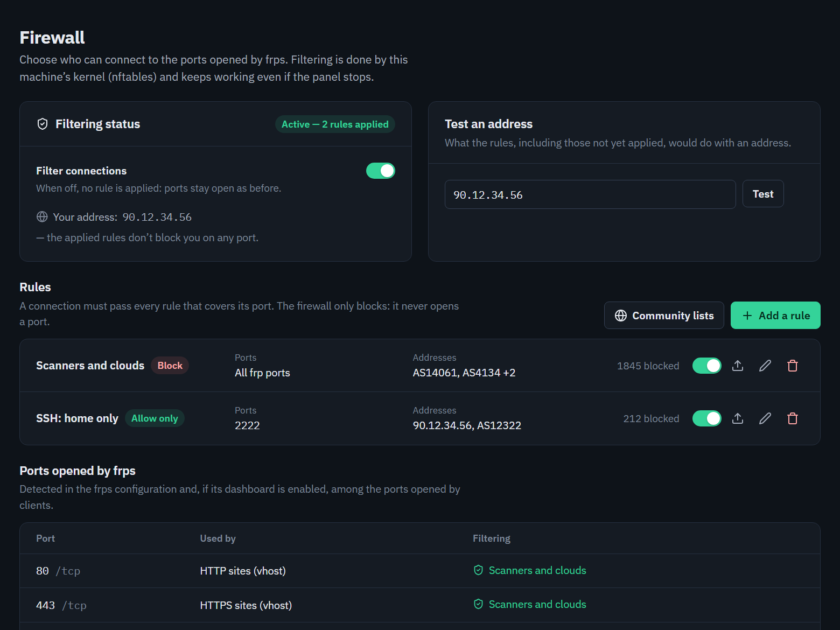840x630 pixels.
Task: Edit the Scanners and clouds rule
Action: [765, 366]
